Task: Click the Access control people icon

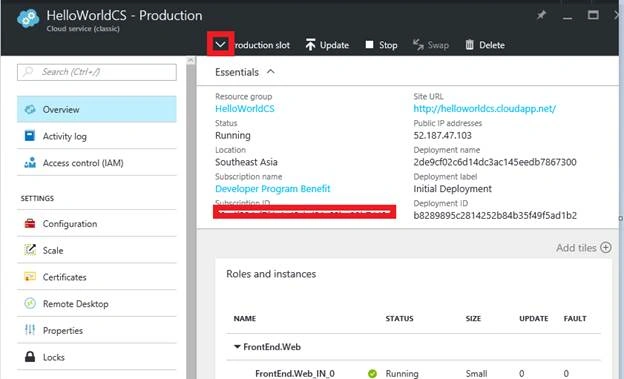Action: [30, 162]
